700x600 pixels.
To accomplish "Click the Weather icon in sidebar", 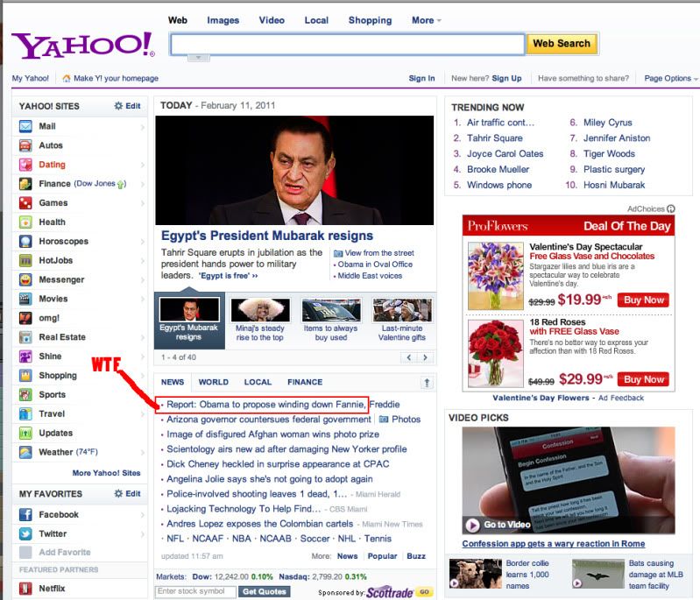I will 25,453.
